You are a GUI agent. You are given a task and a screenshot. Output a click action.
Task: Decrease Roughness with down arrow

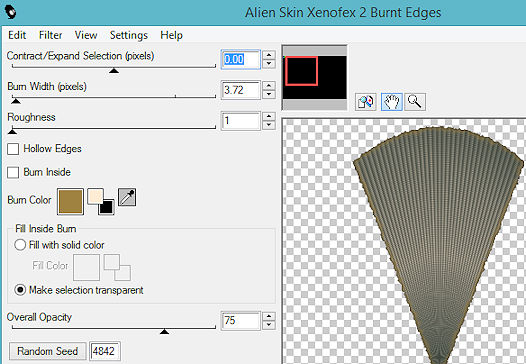tap(268, 125)
